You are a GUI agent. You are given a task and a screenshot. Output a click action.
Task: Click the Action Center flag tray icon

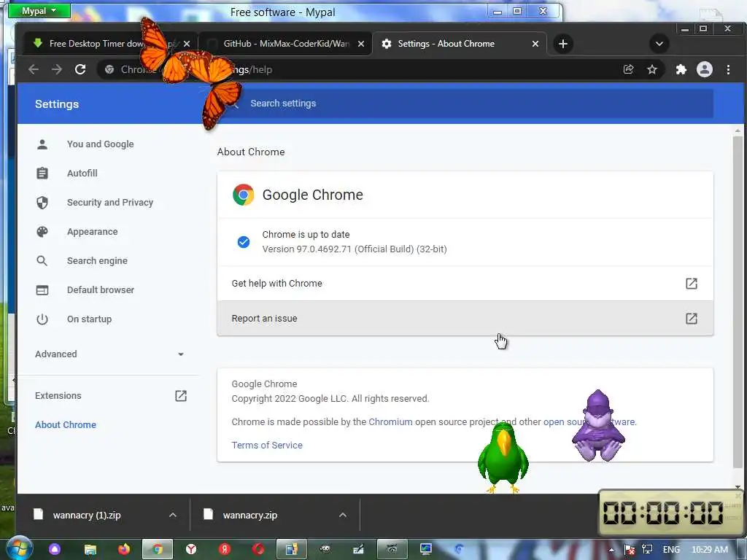click(x=629, y=550)
